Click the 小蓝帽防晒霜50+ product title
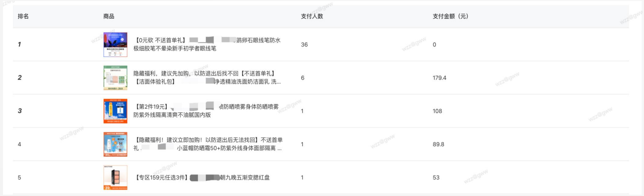Image resolution: width=644 pixels, height=196 pixels. tap(208, 144)
